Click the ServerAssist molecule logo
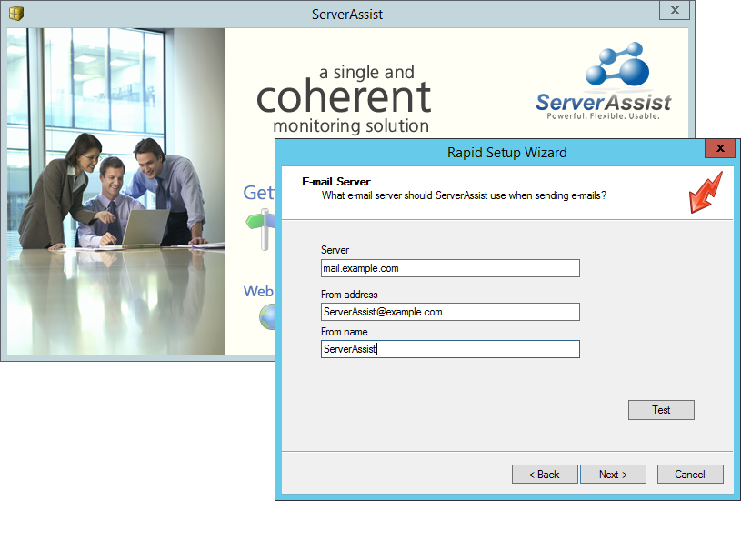The image size is (741, 560). point(617,65)
